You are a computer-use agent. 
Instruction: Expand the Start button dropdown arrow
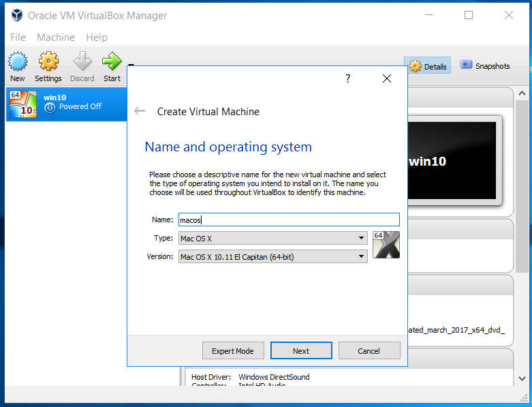point(130,65)
